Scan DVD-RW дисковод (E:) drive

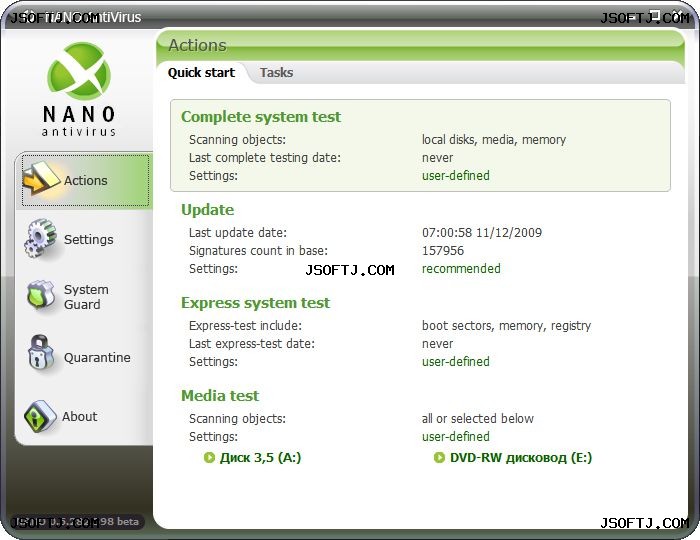(x=521, y=457)
